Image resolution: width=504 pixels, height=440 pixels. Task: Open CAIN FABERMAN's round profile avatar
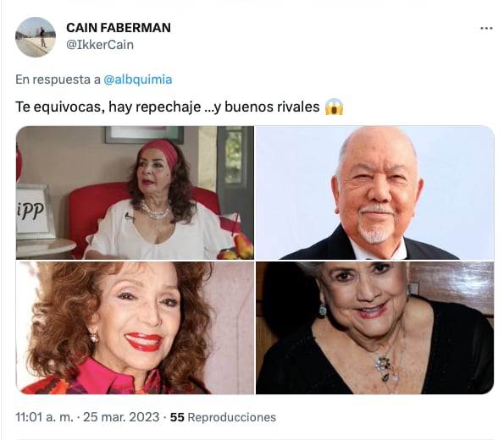pos(36,37)
